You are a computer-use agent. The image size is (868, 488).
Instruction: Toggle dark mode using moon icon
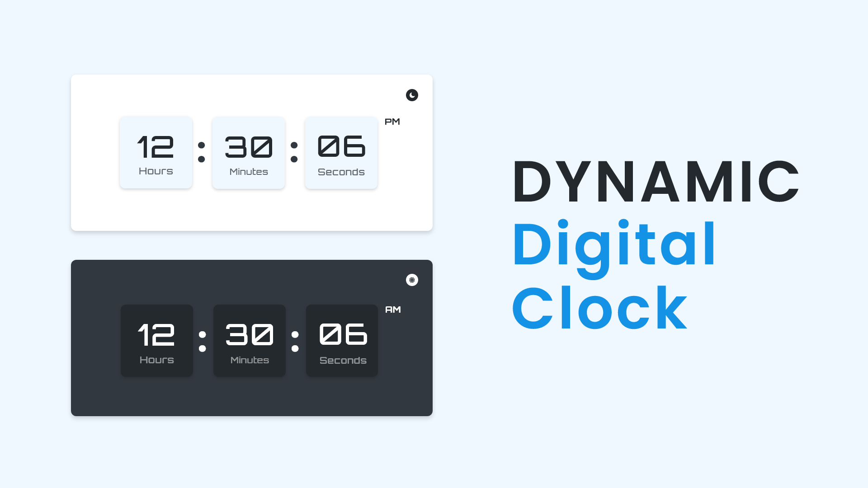[412, 95]
